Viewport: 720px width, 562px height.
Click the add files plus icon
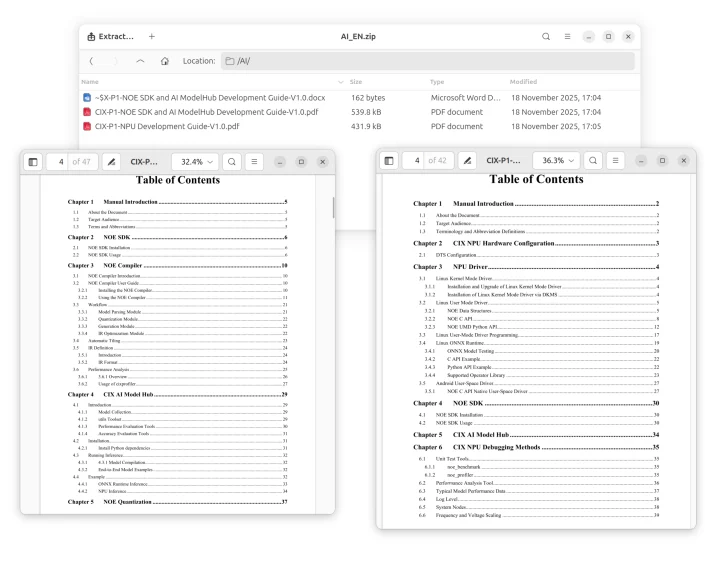tap(152, 36)
